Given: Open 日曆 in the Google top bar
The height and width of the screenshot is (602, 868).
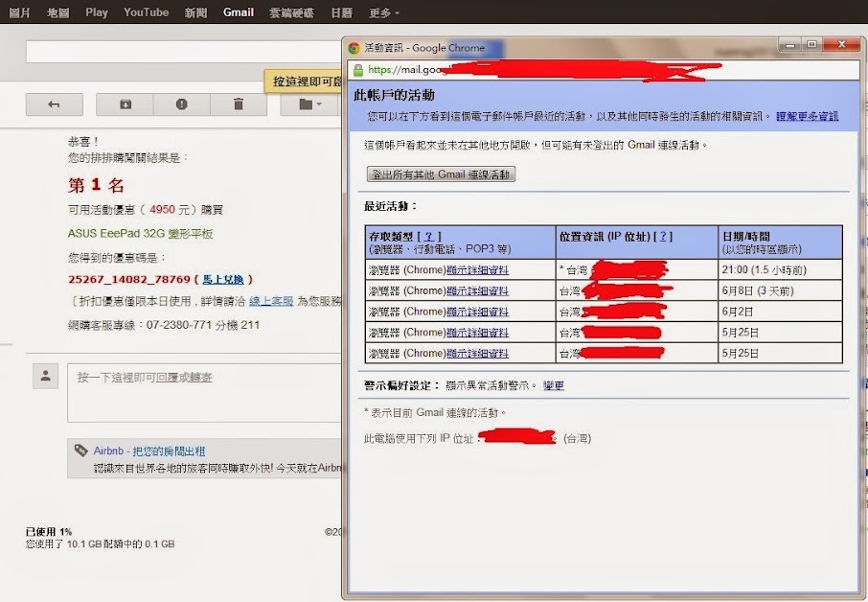Looking at the screenshot, I should pyautogui.click(x=341, y=12).
